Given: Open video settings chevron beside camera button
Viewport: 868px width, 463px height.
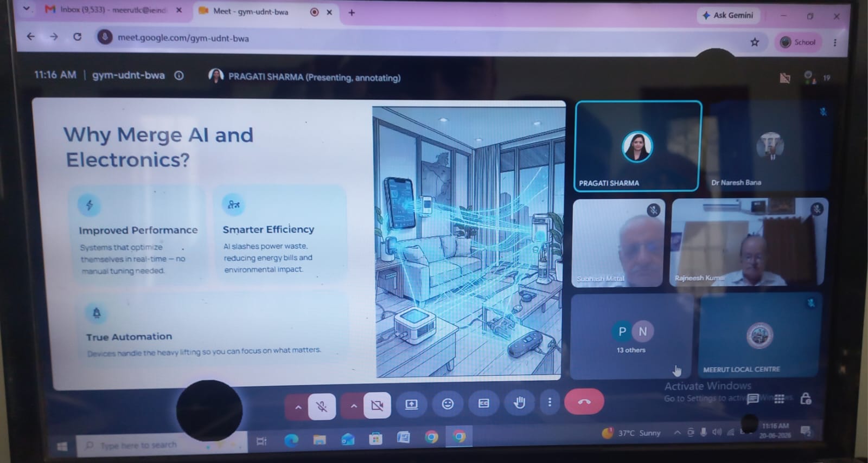Looking at the screenshot, I should click(353, 406).
